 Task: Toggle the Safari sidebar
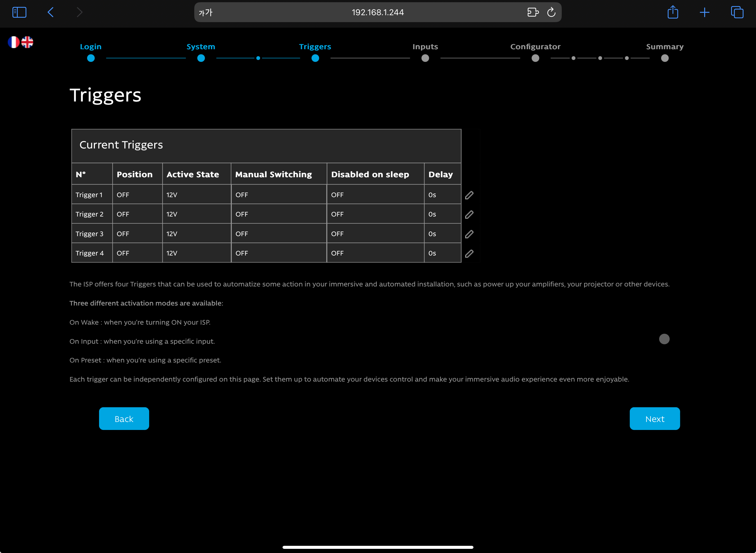click(x=19, y=12)
